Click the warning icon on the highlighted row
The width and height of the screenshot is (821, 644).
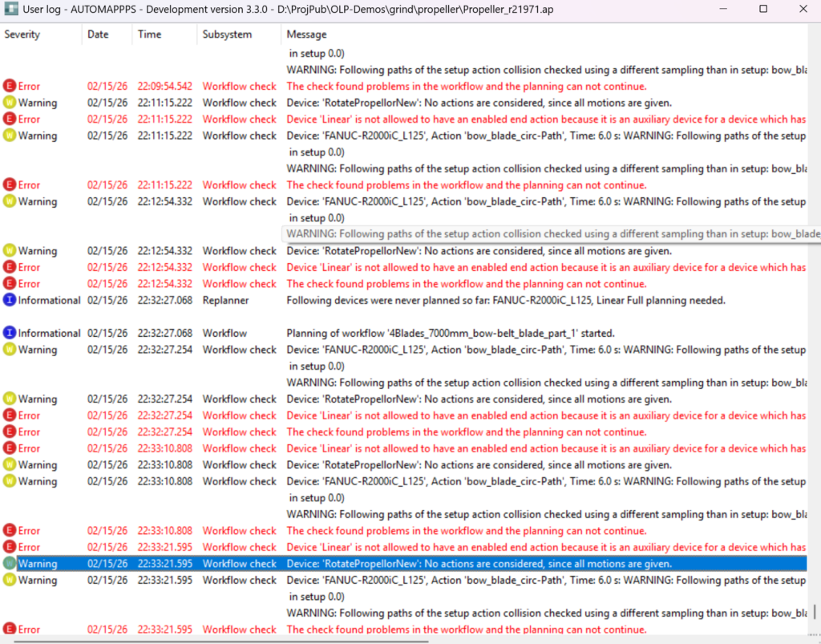point(10,564)
